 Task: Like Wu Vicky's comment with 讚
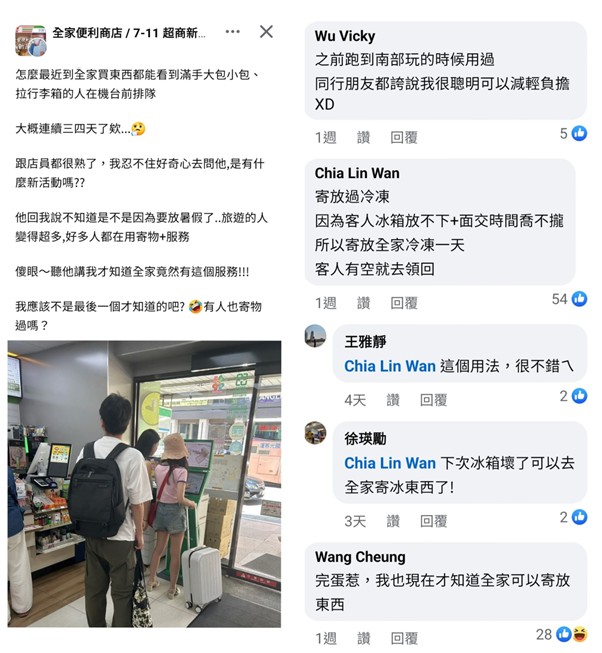tap(363, 137)
